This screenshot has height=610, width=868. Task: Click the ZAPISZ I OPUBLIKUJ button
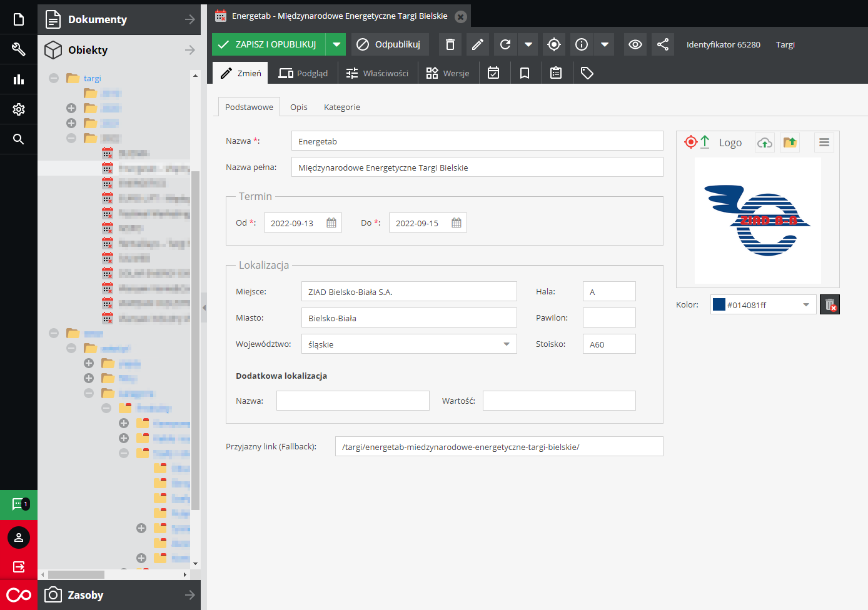[270, 44]
